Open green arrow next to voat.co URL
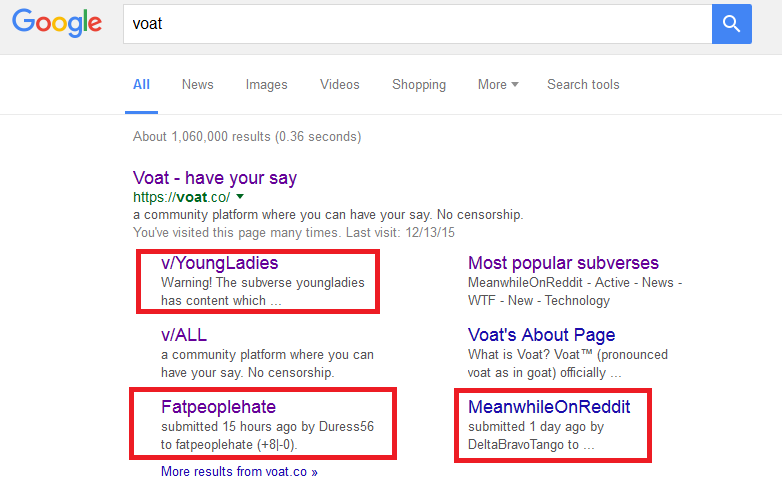Viewport: 782px width, 501px height. pos(240,197)
